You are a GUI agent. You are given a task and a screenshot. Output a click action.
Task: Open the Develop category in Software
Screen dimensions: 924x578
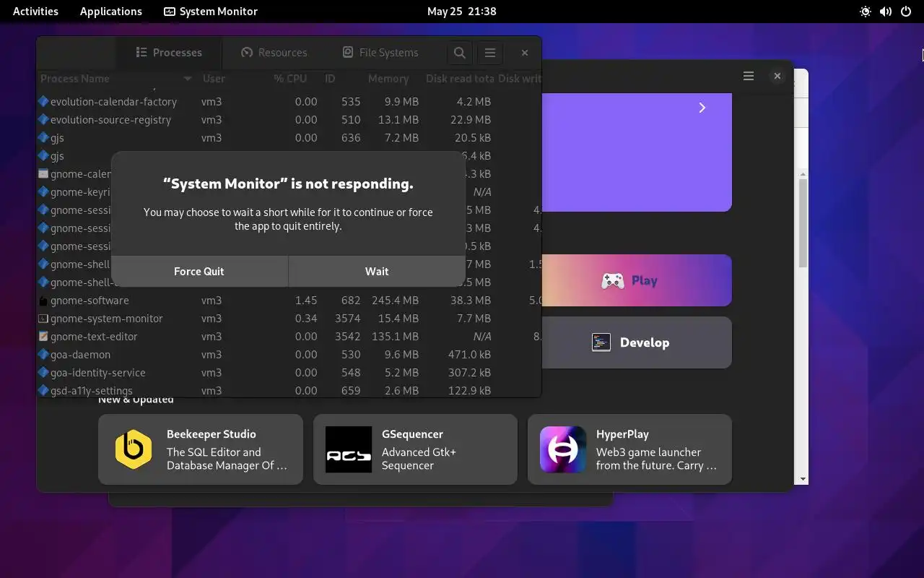[x=637, y=342]
